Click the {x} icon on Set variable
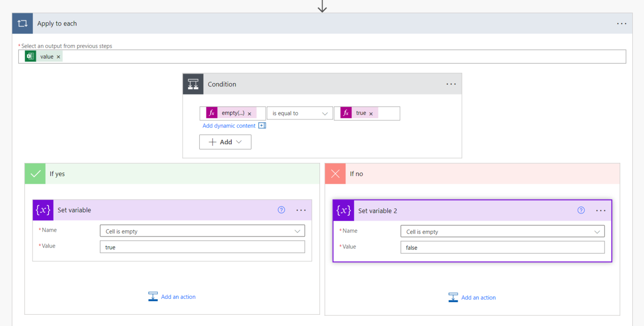This screenshot has height=326, width=644. pos(43,210)
